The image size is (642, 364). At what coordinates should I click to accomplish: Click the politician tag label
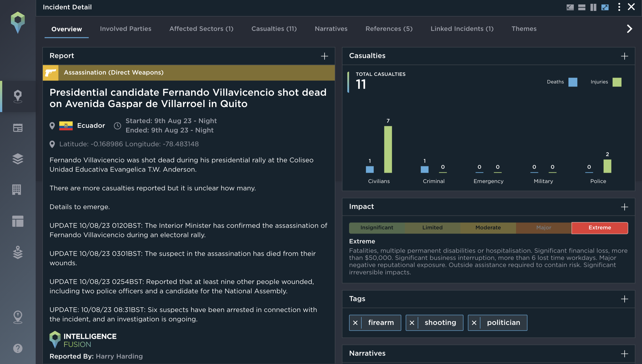click(x=503, y=323)
